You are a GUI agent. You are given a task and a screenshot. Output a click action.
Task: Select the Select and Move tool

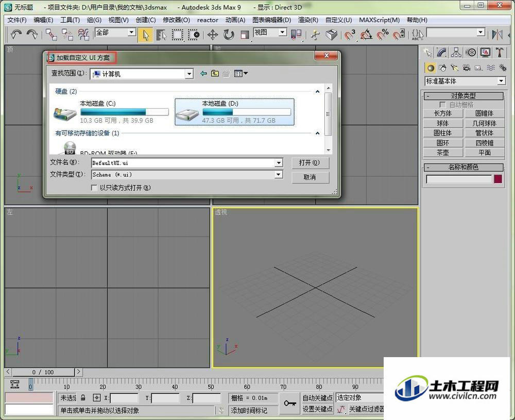213,35
